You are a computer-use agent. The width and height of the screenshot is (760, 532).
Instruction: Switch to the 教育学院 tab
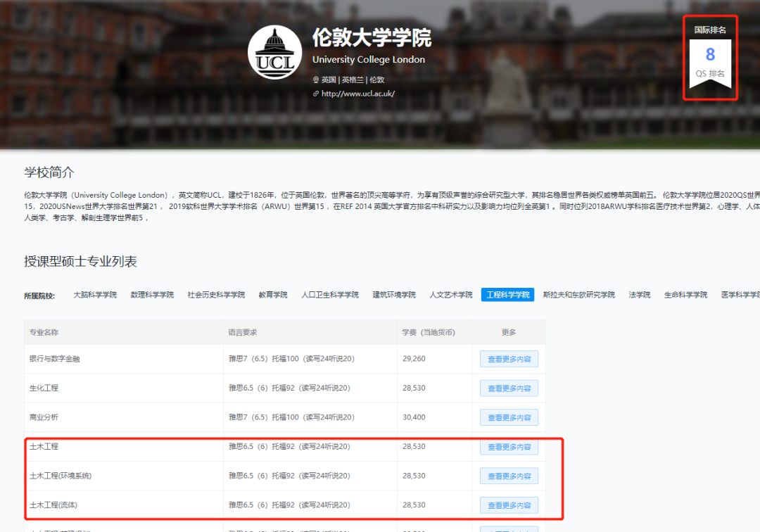click(273, 295)
